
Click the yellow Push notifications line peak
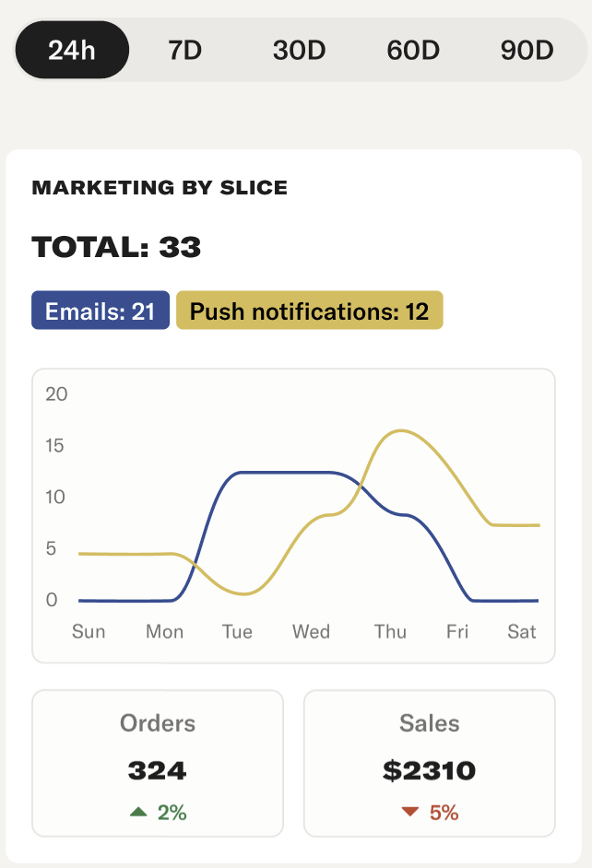[x=400, y=430]
